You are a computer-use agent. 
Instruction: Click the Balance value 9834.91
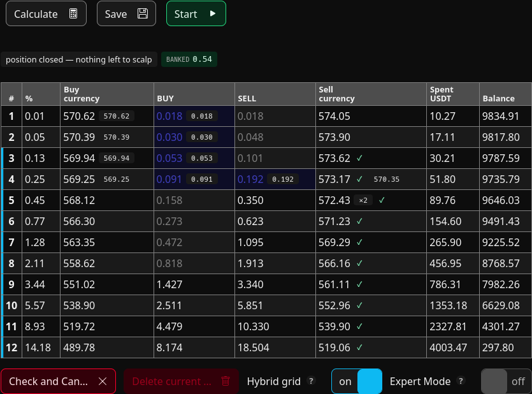pyautogui.click(x=501, y=116)
